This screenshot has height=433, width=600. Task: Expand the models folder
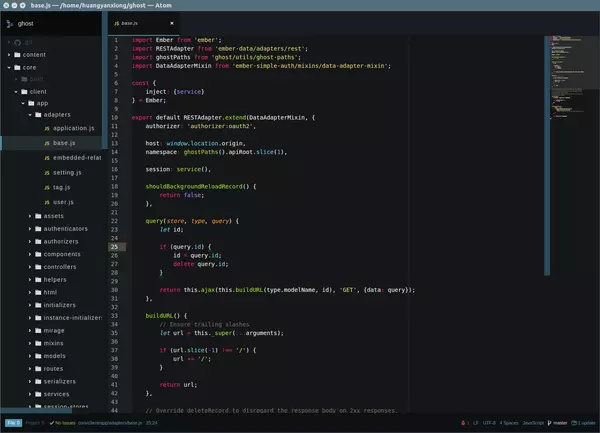(x=30, y=356)
